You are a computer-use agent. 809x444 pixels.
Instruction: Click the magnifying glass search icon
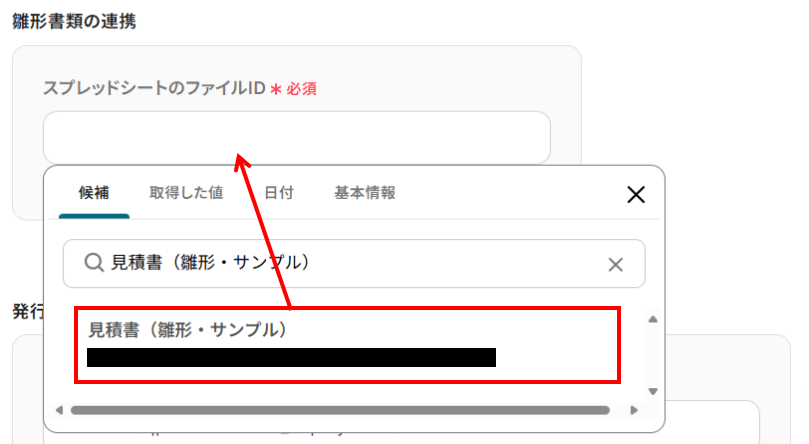click(94, 262)
